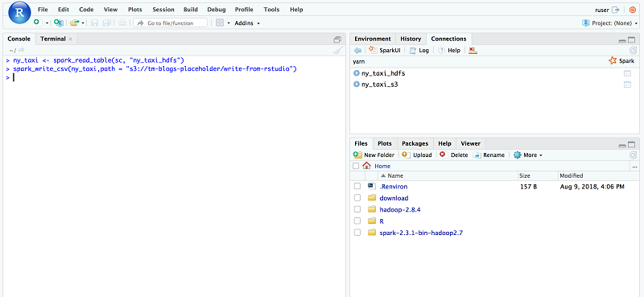The image size is (644, 297).
Task: Open the Session menu
Action: tap(163, 10)
